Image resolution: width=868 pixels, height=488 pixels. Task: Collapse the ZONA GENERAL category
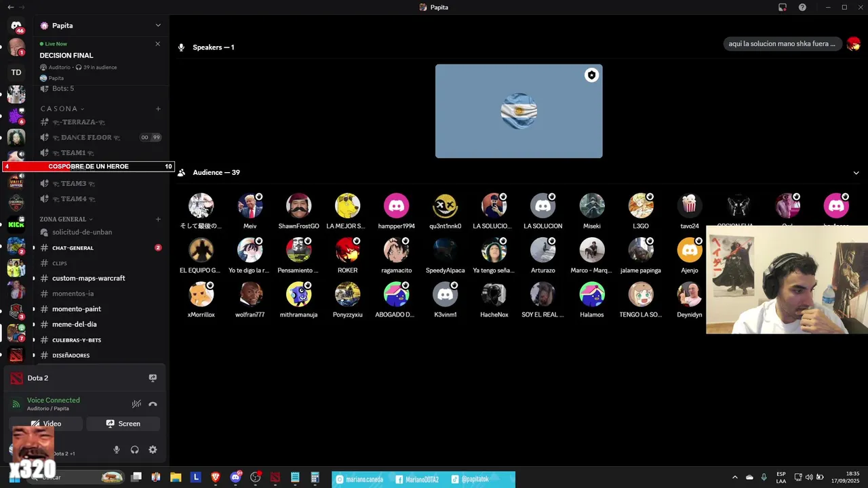(66, 219)
